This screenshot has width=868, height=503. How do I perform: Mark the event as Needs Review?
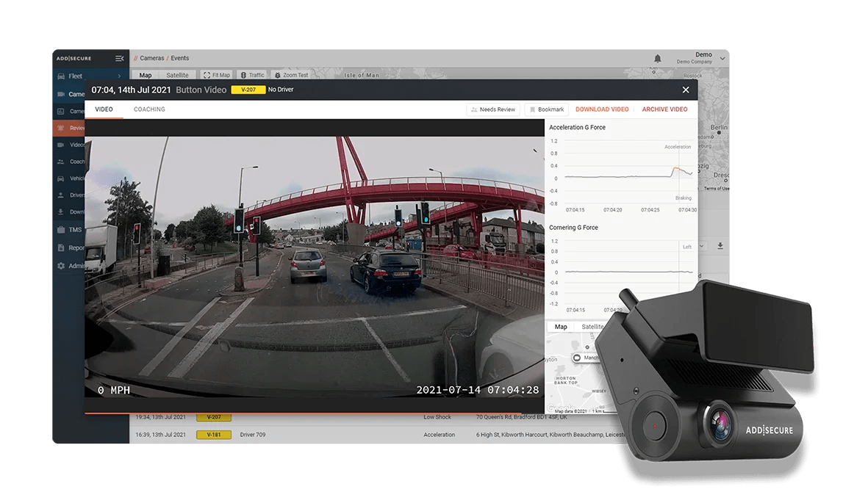[x=494, y=109]
